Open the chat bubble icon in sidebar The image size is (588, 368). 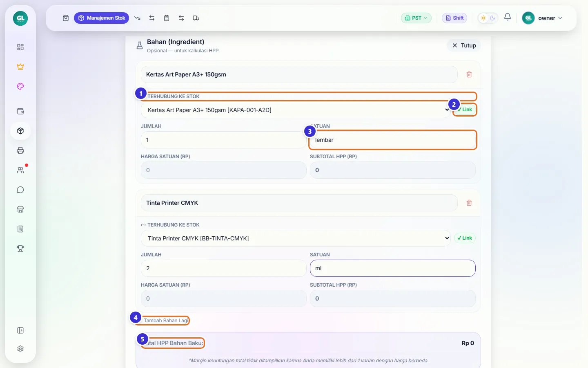pos(20,190)
